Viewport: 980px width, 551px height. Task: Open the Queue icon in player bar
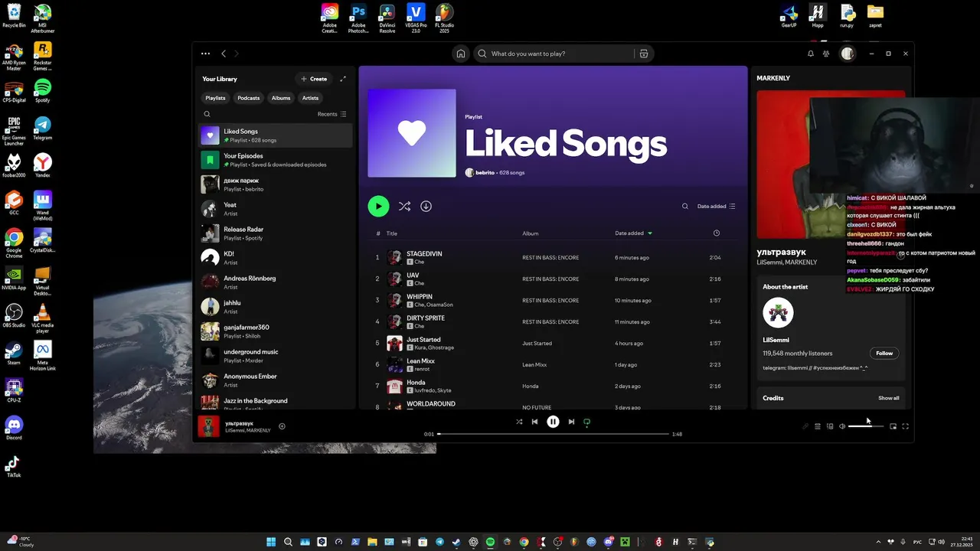point(818,426)
